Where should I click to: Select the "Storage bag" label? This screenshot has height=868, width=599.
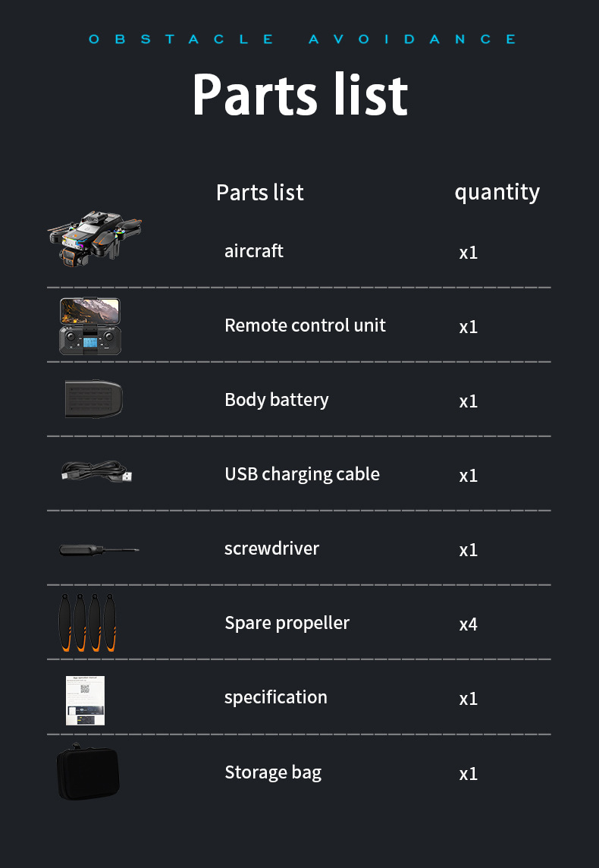pos(273,772)
